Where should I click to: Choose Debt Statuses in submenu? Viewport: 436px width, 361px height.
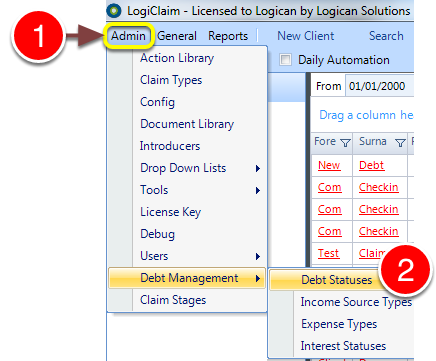click(336, 280)
